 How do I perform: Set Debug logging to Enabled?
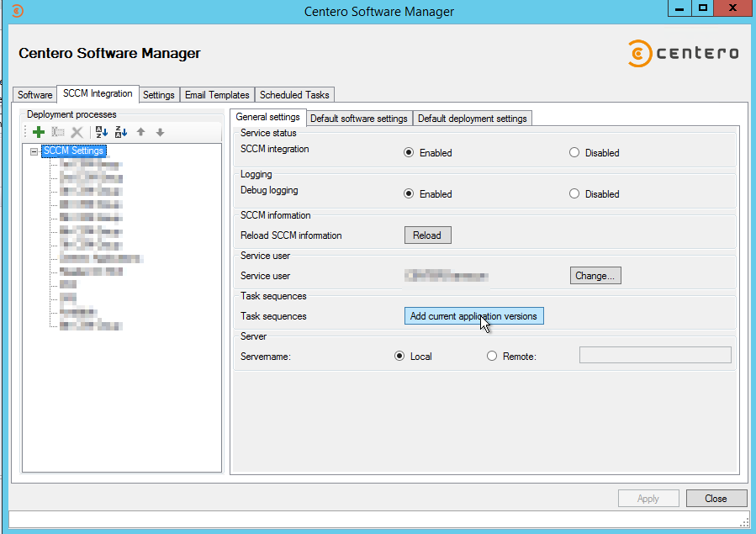coord(409,193)
